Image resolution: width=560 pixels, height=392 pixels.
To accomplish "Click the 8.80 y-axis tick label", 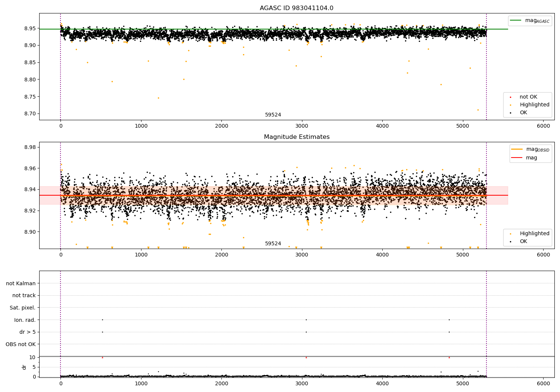I will tap(30, 80).
